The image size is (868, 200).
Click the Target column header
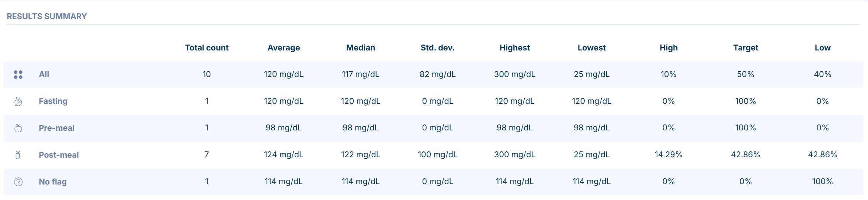(746, 48)
